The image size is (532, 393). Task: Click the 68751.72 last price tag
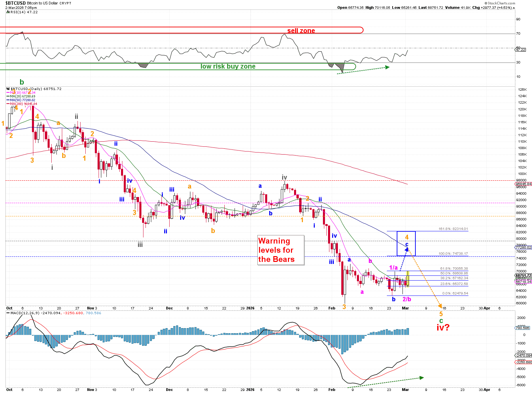coord(524,275)
